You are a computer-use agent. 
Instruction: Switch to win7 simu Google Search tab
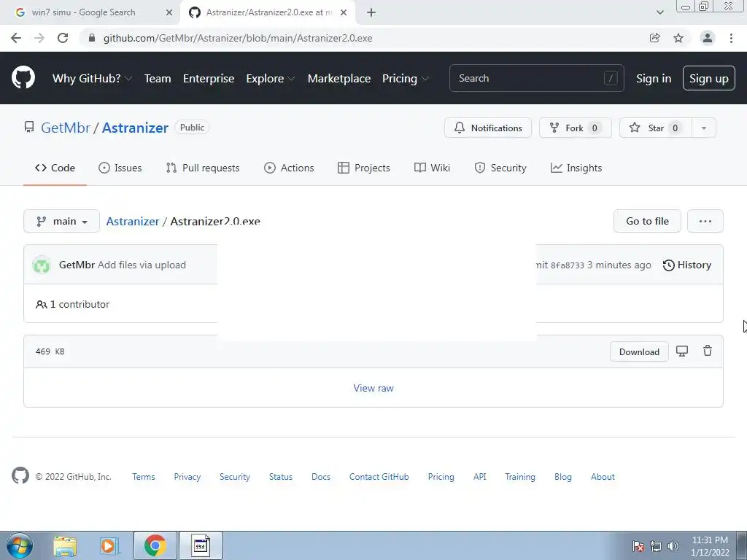[90, 13]
